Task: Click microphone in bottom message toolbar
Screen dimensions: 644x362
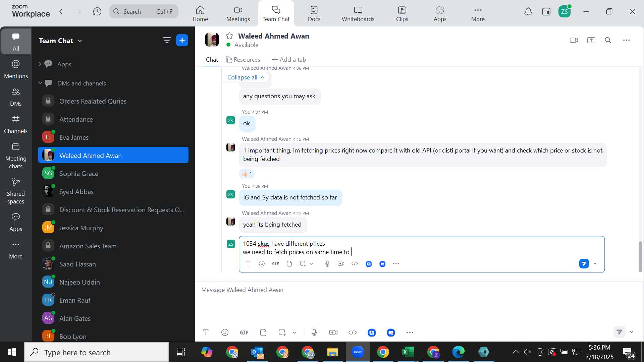Action: pos(314,333)
